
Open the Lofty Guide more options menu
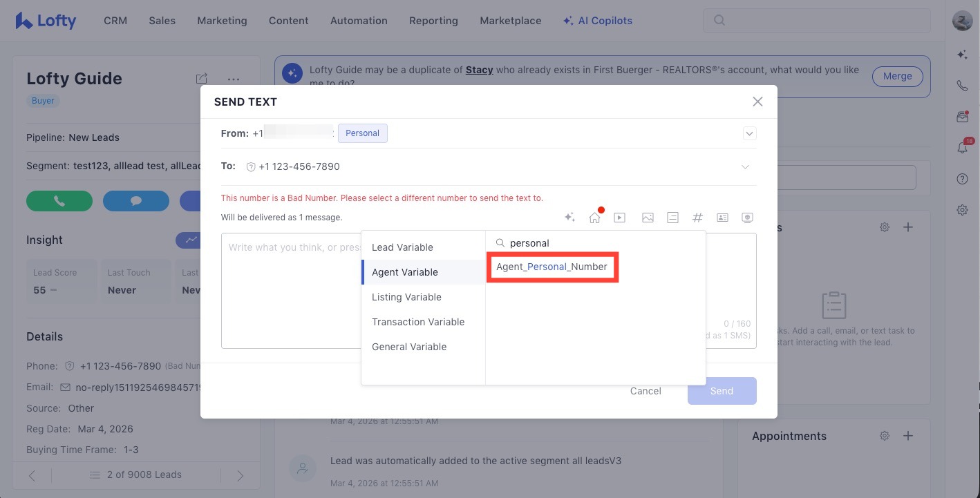(234, 79)
